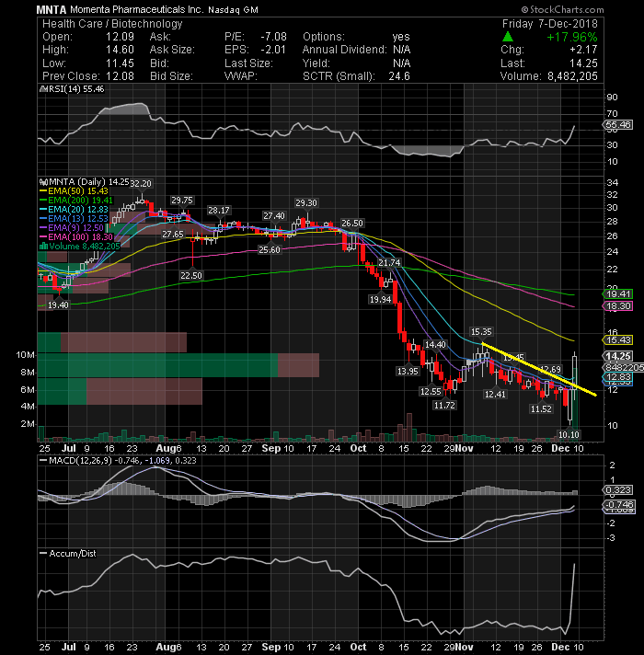The width and height of the screenshot is (644, 655).
Task: Click the 21.74 price label
Action: [x=389, y=262]
